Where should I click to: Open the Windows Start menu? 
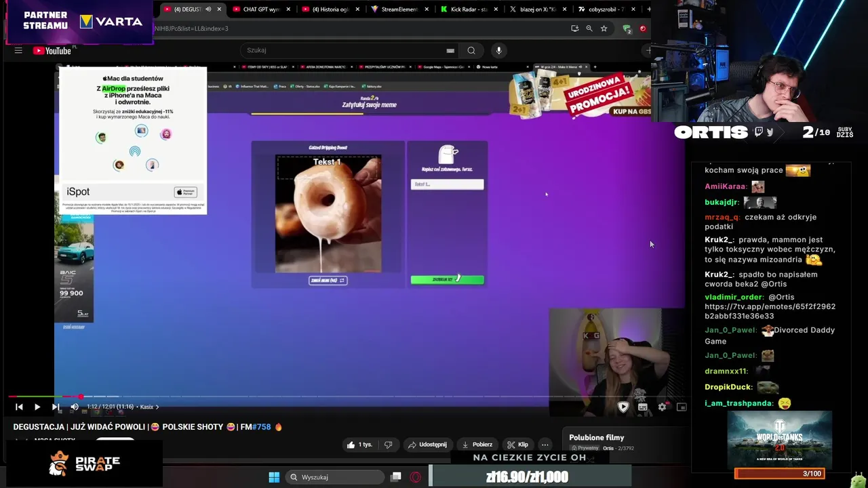pyautogui.click(x=274, y=477)
